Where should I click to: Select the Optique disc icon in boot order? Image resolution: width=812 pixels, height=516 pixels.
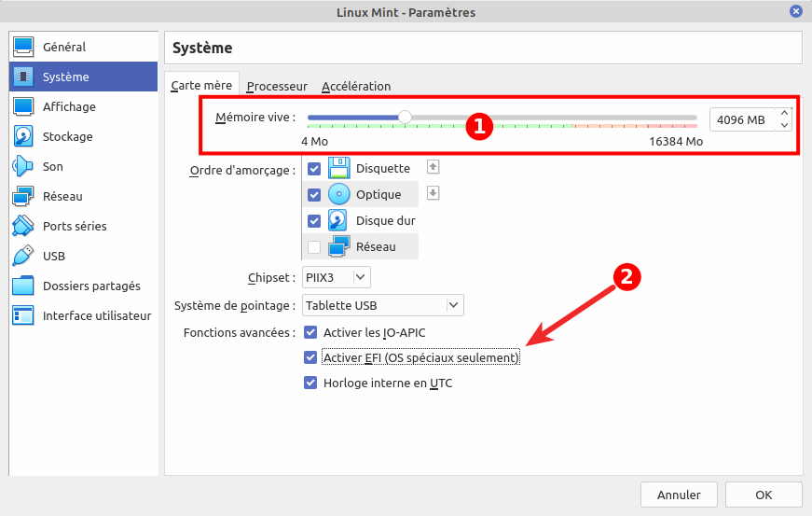click(x=338, y=194)
